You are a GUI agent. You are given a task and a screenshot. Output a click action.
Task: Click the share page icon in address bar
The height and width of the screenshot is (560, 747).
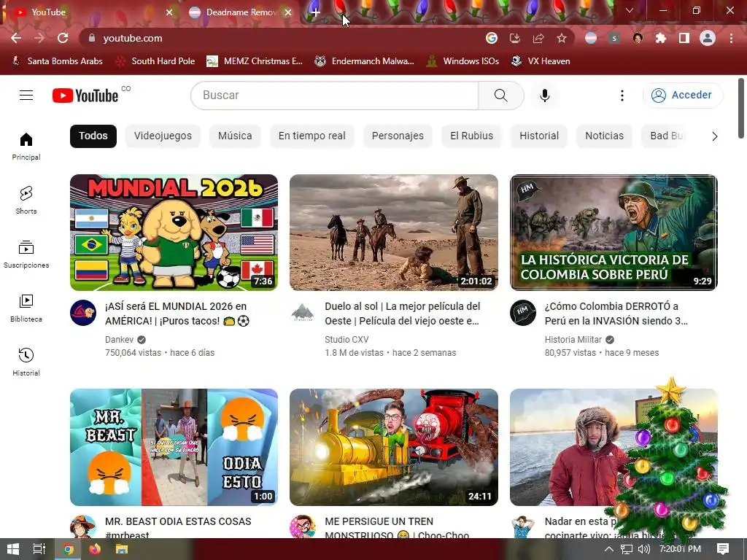click(x=538, y=38)
